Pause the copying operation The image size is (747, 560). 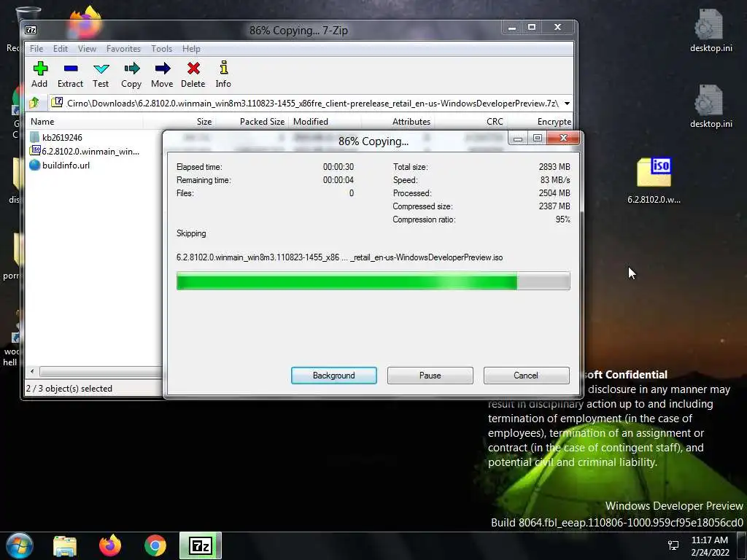[430, 376]
